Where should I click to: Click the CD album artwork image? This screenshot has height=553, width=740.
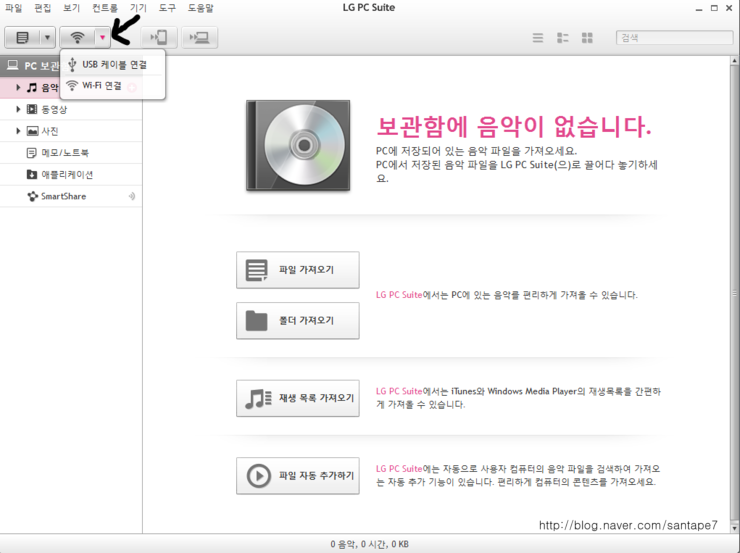[298, 145]
